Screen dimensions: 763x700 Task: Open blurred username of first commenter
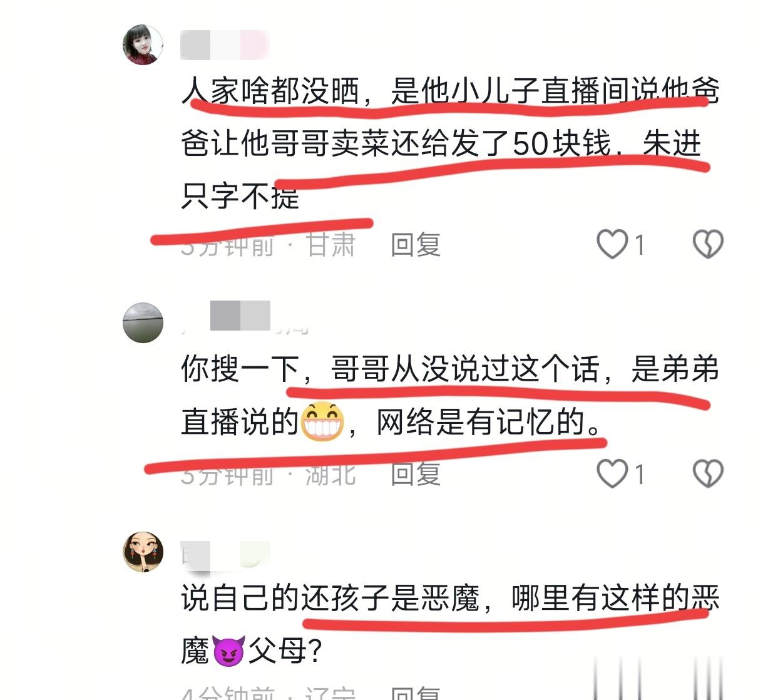point(225,45)
